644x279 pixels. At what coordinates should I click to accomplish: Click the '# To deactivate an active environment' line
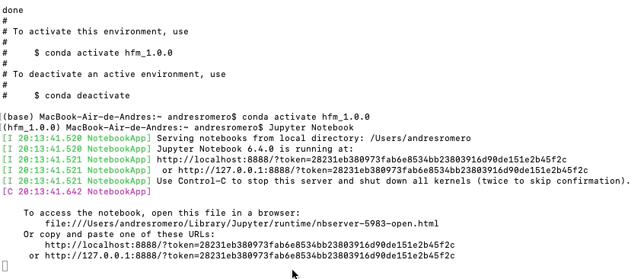pos(114,74)
